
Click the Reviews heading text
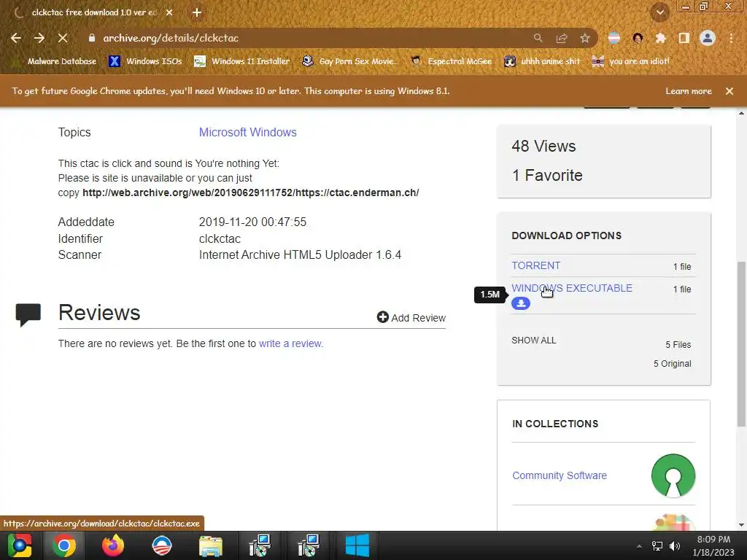tap(99, 313)
